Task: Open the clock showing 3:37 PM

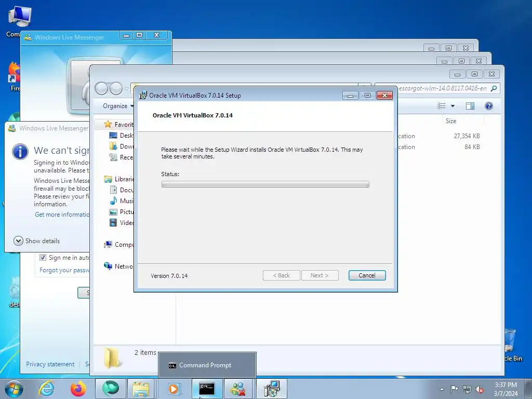Action: click(506, 389)
